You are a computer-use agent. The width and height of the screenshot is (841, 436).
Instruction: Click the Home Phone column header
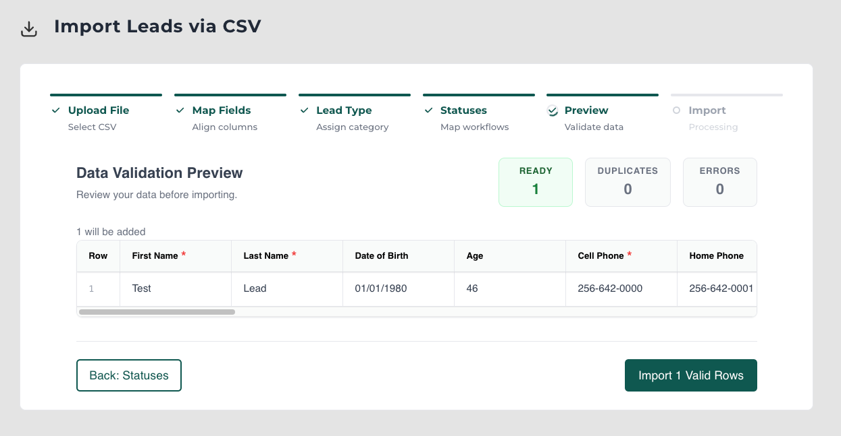717,256
